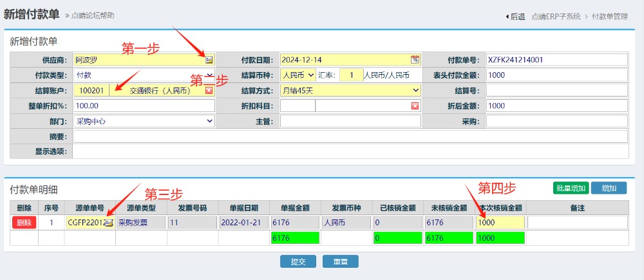644x280 pixels.
Task: Delete row 1 with red 删除 button
Action: tap(24, 223)
